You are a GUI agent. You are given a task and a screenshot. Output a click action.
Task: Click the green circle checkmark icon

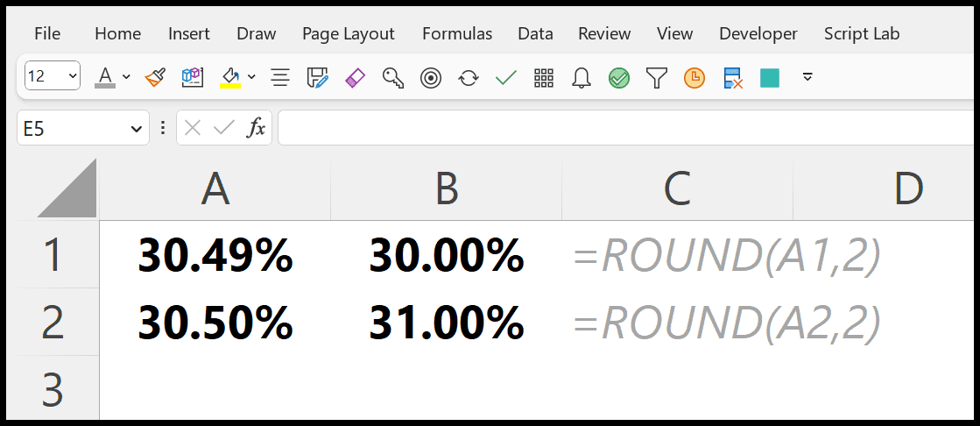point(619,77)
